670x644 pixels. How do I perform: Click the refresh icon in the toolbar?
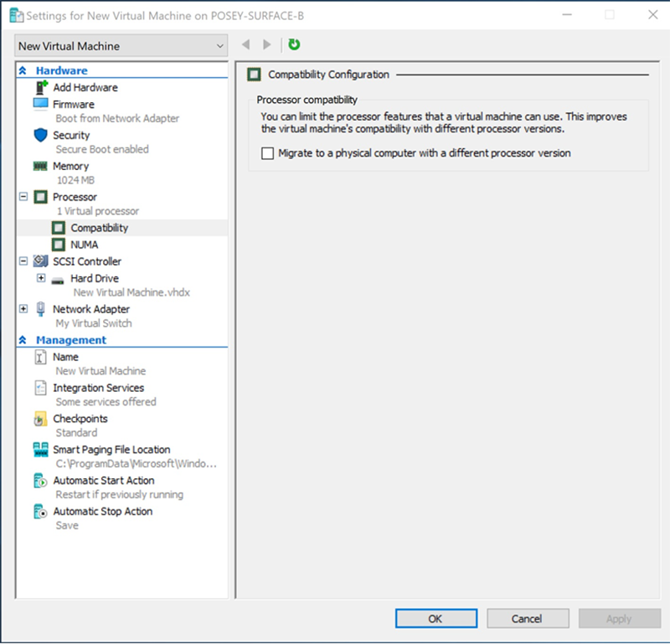pyautogui.click(x=292, y=45)
